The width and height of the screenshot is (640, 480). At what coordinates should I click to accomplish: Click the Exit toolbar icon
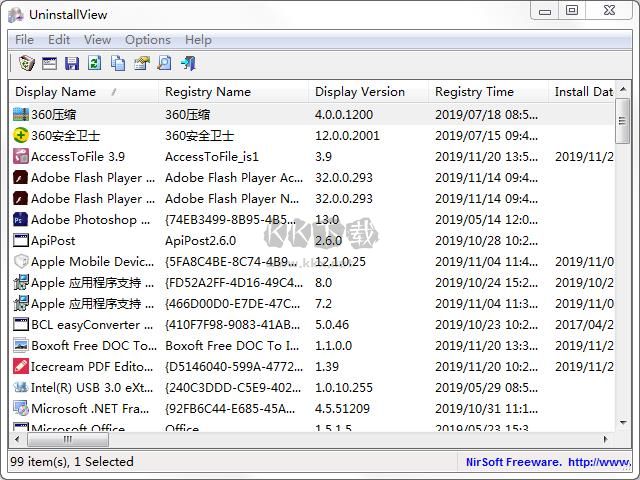pos(188,63)
